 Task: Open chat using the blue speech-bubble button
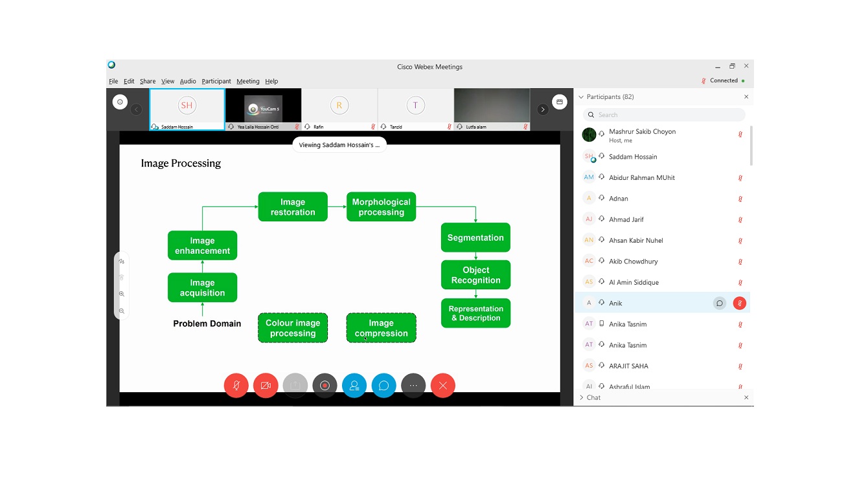(x=383, y=386)
